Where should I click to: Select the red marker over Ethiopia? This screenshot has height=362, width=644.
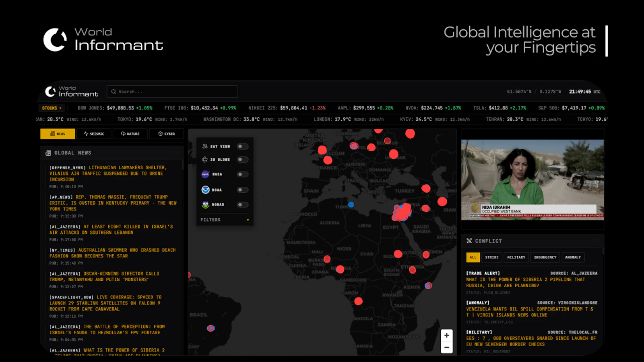413,270
